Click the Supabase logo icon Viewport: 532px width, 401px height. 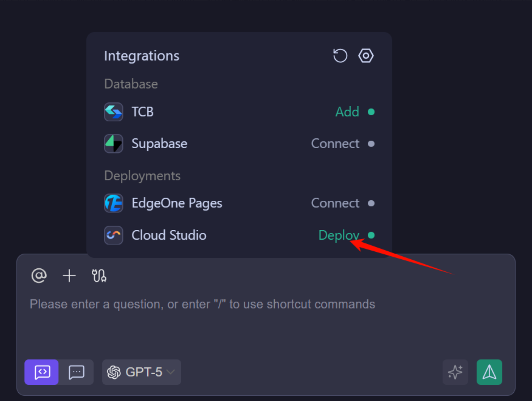click(113, 143)
